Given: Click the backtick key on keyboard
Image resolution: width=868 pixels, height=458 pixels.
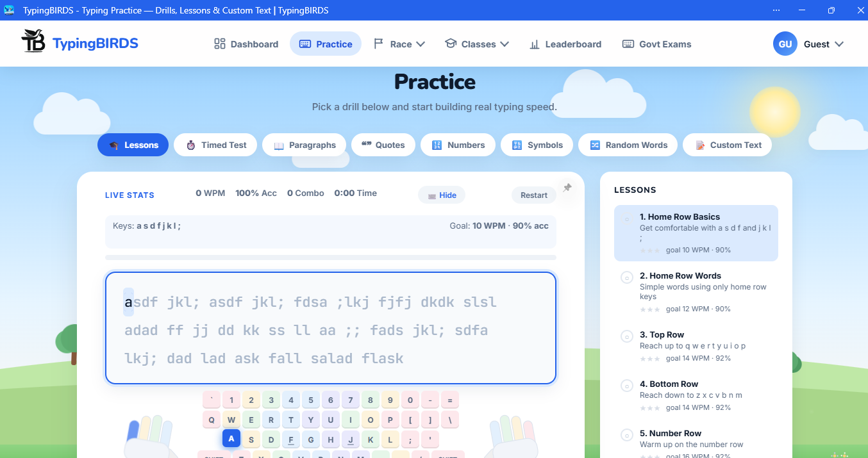Looking at the screenshot, I should point(212,400).
